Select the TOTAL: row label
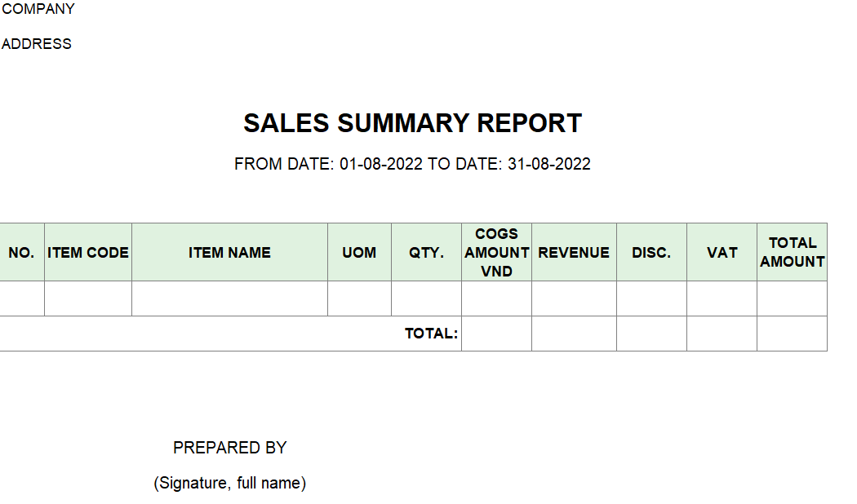This screenshot has height=504, width=857. pos(431,334)
